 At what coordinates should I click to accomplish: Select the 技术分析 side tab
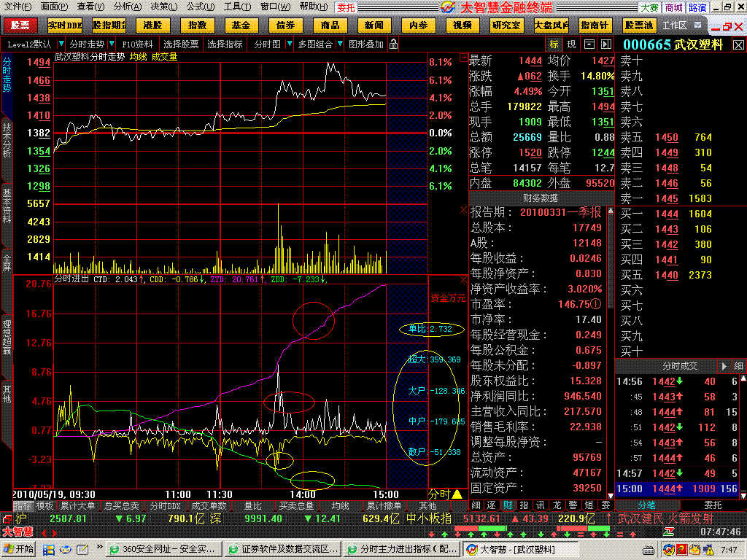click(x=7, y=140)
